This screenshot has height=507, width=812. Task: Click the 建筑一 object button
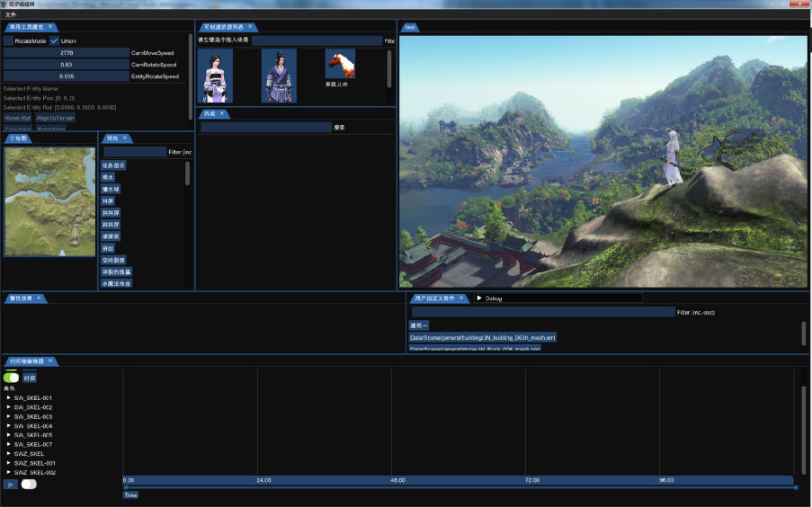pyautogui.click(x=419, y=325)
